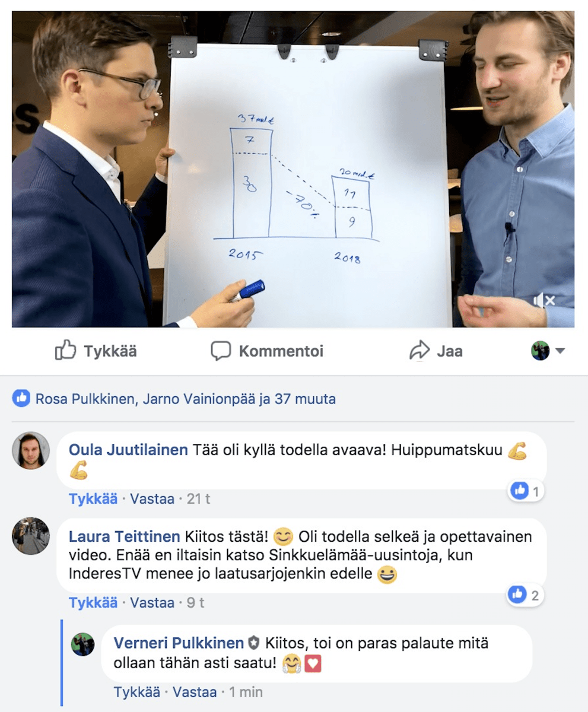Click the Jaa share arrow icon
588x712 pixels.
pos(419,351)
